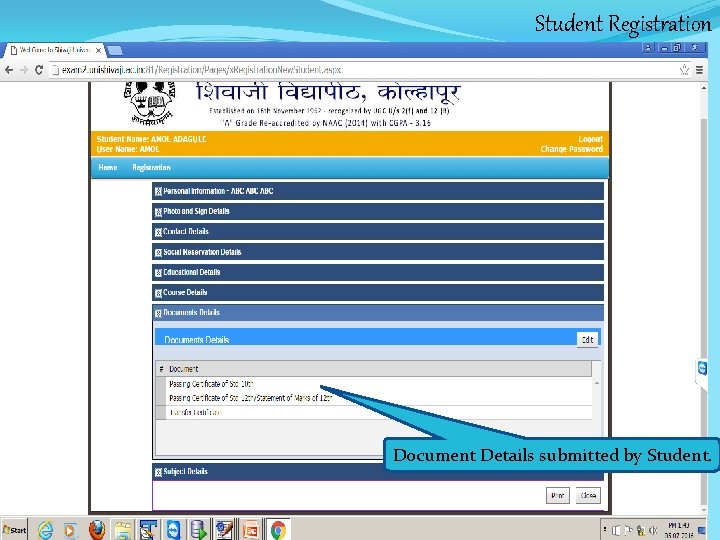Collapse the Documents Details section

pyautogui.click(x=377, y=313)
